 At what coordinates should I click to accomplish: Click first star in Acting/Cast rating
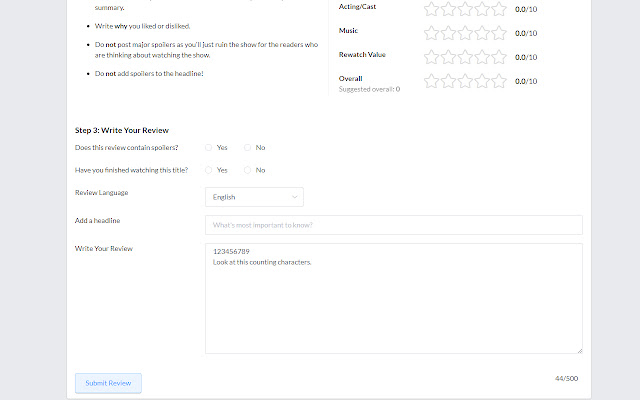click(431, 9)
